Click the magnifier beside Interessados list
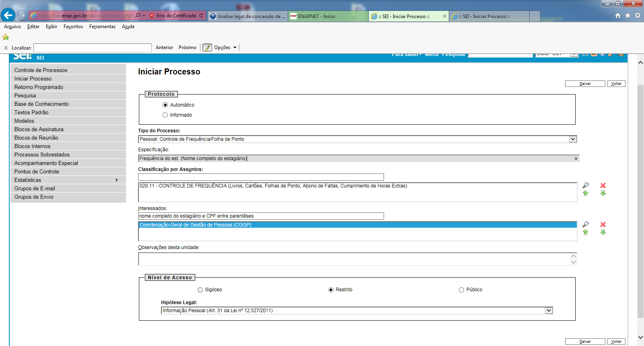Screen dimensions: 644x346 pos(586,224)
